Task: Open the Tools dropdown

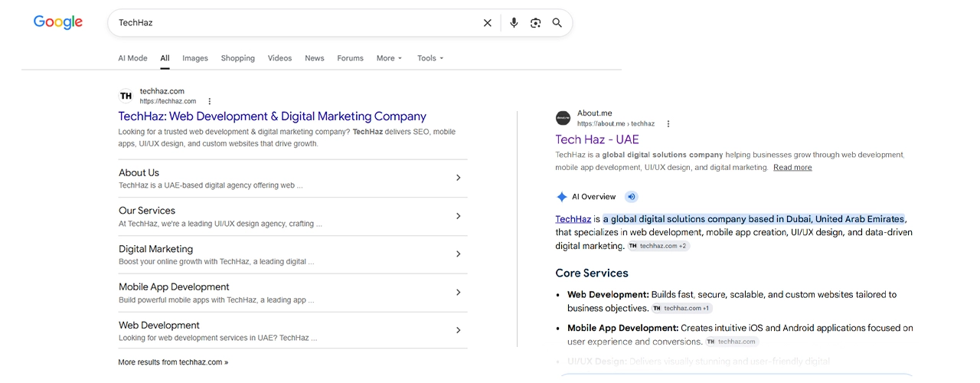Action: (430, 58)
